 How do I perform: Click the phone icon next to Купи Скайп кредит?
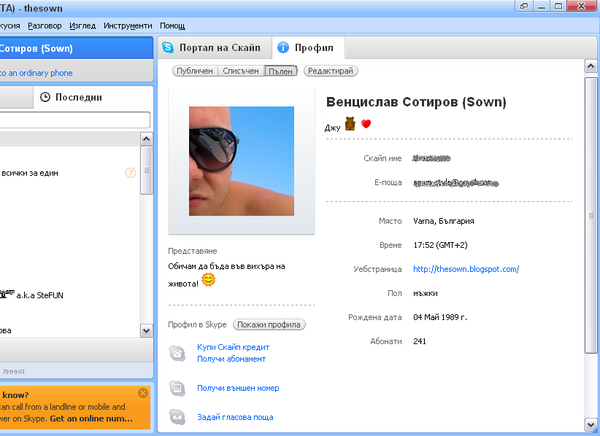coord(177,353)
